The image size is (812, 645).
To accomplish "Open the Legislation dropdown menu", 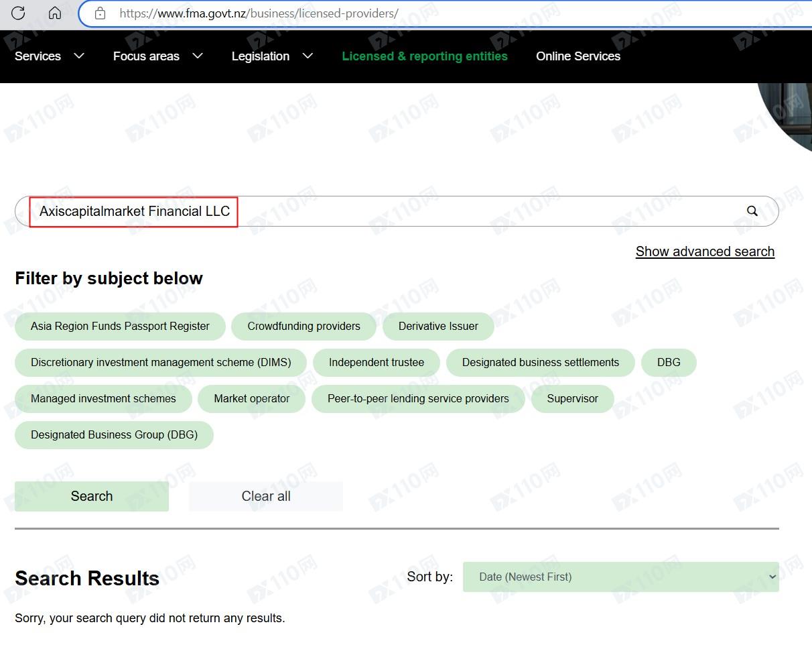I will pyautogui.click(x=308, y=56).
